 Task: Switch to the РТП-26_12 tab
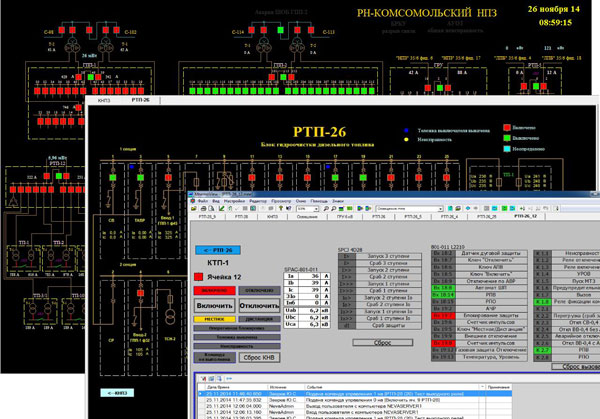point(525,216)
